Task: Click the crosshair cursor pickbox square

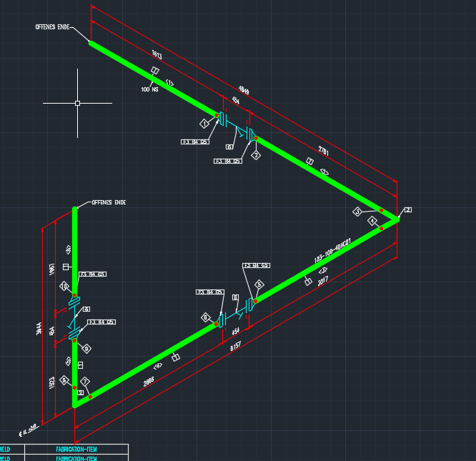Action: coord(77,103)
